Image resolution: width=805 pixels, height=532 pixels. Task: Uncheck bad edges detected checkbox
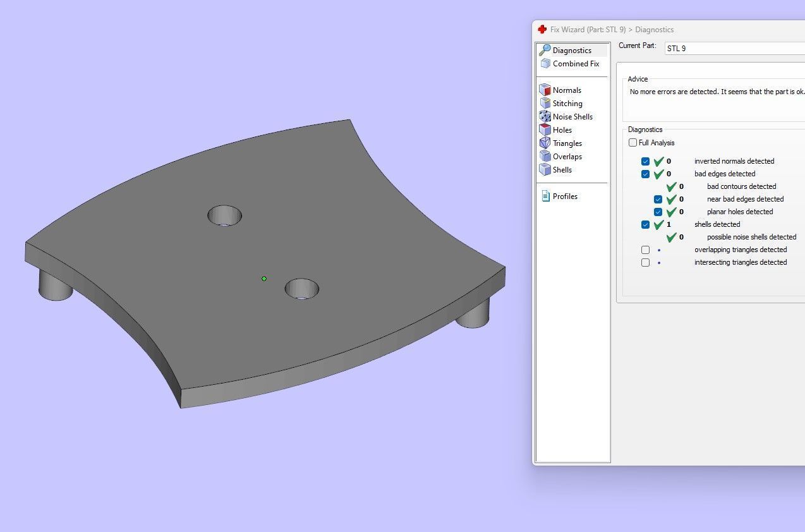tap(645, 174)
